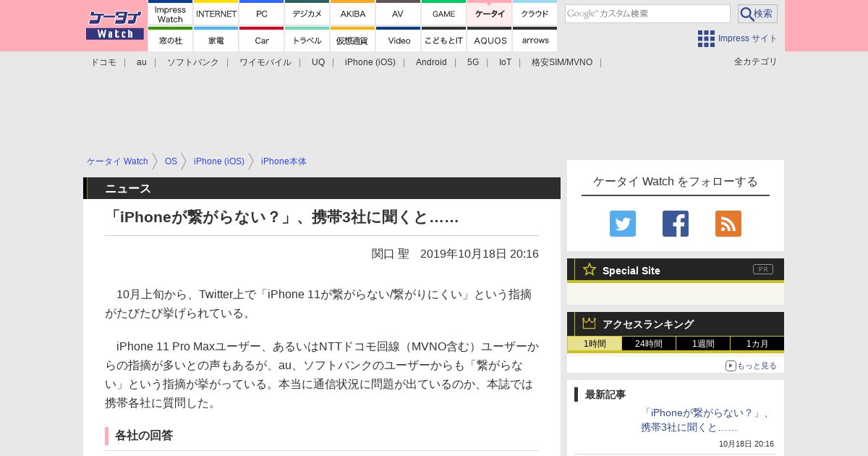
Task: Go to the au category
Action: tap(142, 62)
